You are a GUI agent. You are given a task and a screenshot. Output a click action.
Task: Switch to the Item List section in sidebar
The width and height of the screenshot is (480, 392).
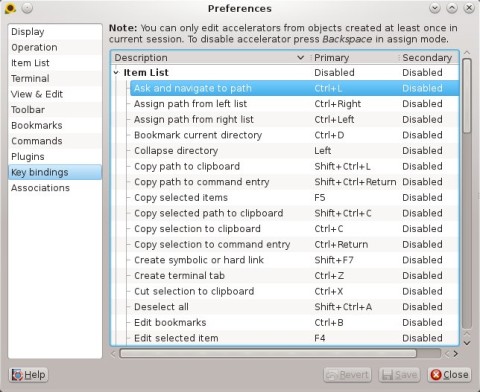coord(55,63)
